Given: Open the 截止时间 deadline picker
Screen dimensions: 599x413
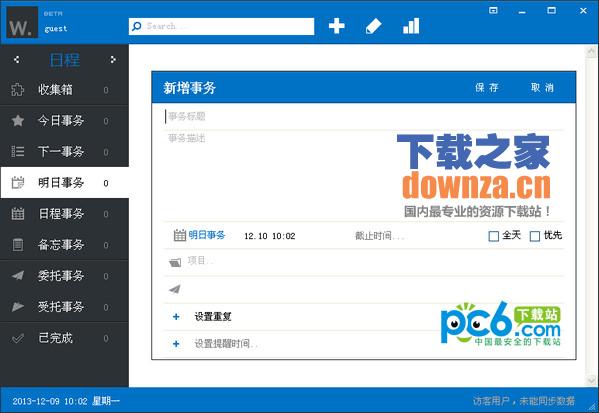Looking at the screenshot, I should (379, 236).
